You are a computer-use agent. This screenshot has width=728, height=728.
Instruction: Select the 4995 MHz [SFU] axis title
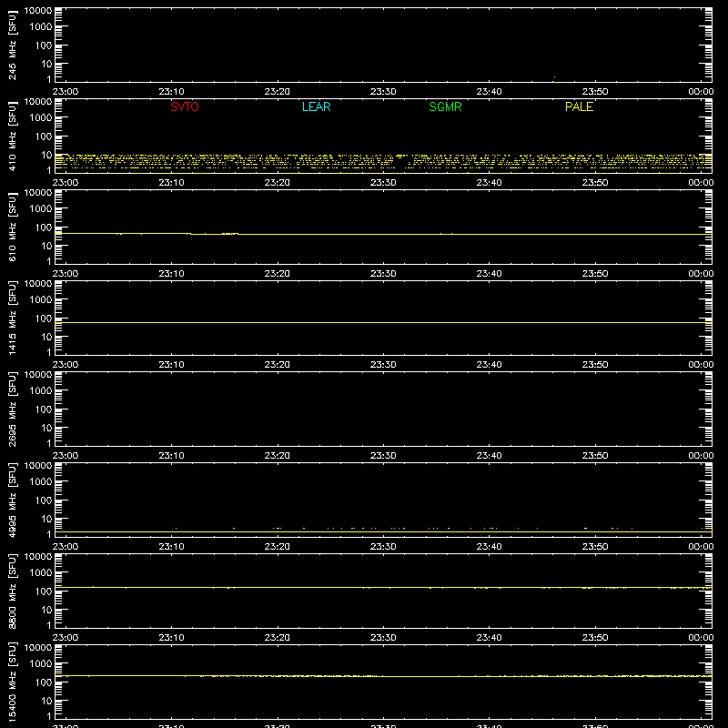coord(12,500)
